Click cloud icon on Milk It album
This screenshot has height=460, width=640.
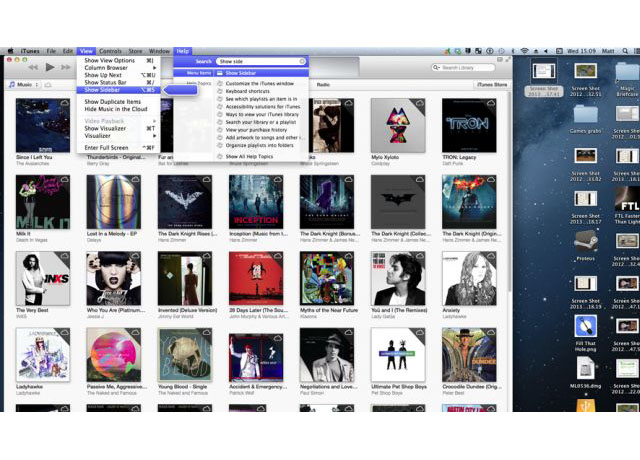64,180
